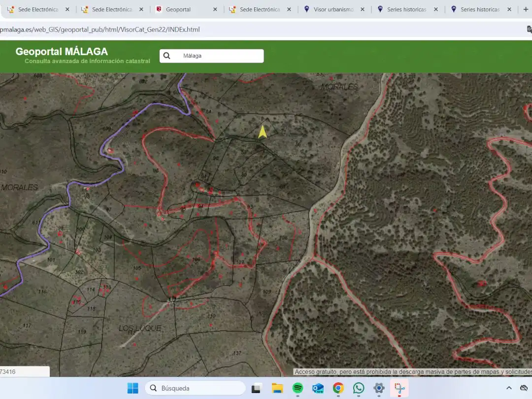Close the Geoportal browser tab
The image size is (532, 399).
(215, 9)
